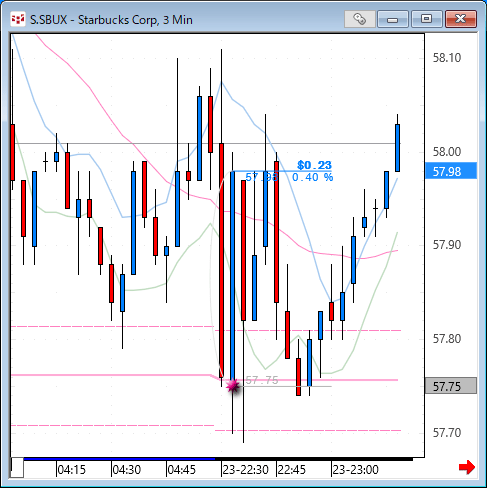Image resolution: width=487 pixels, height=488 pixels.
Task: Click the 57.90 price axis value
Action: point(447,245)
